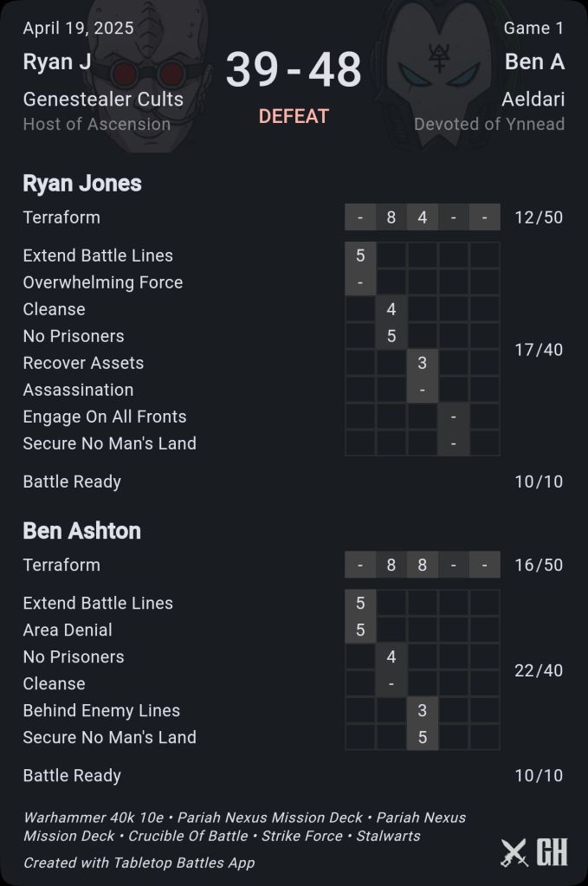Click Created with Tabletop Battles App text

point(139,863)
